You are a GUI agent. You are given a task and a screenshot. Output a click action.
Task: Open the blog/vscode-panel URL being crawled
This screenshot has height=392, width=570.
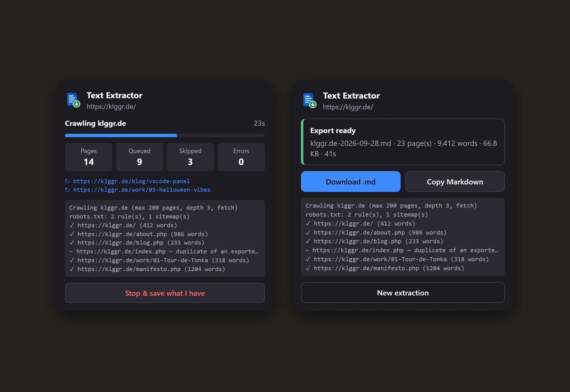click(x=131, y=181)
